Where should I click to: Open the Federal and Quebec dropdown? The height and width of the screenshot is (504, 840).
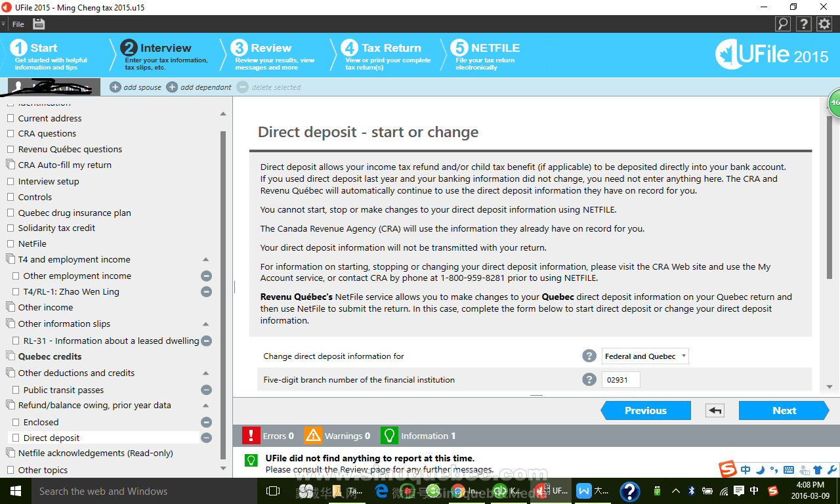tap(646, 356)
